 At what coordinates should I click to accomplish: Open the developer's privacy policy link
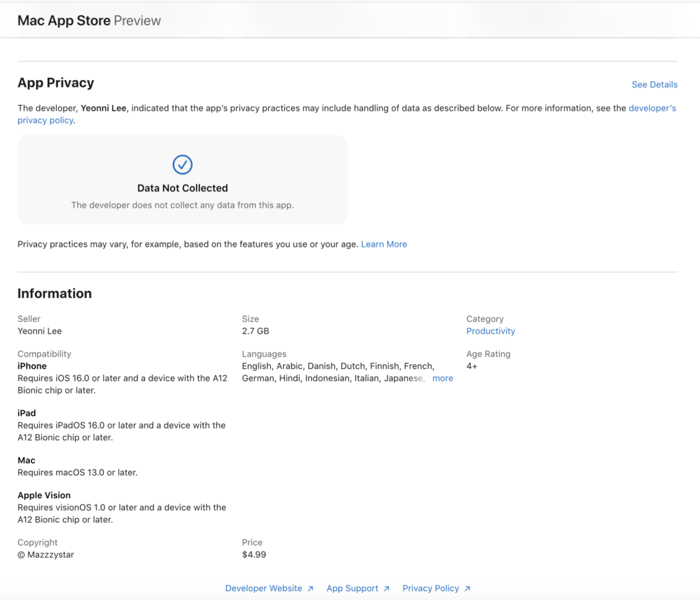point(652,108)
